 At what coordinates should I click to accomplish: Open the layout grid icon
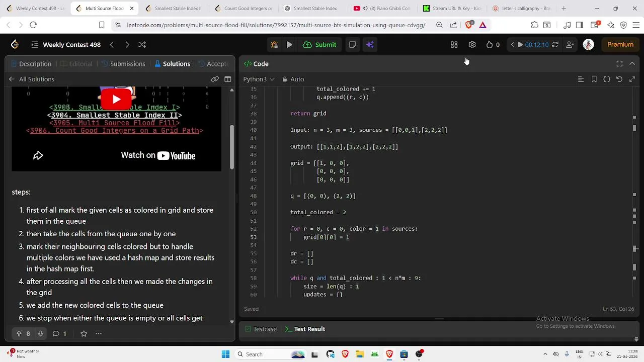(454, 45)
